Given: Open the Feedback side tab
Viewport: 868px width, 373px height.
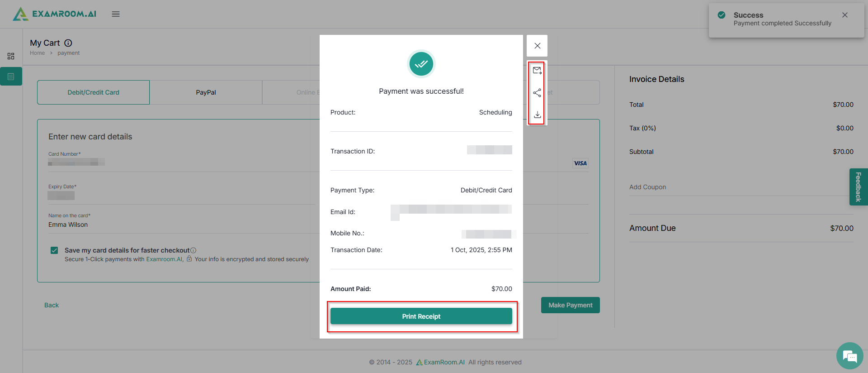Looking at the screenshot, I should 858,187.
